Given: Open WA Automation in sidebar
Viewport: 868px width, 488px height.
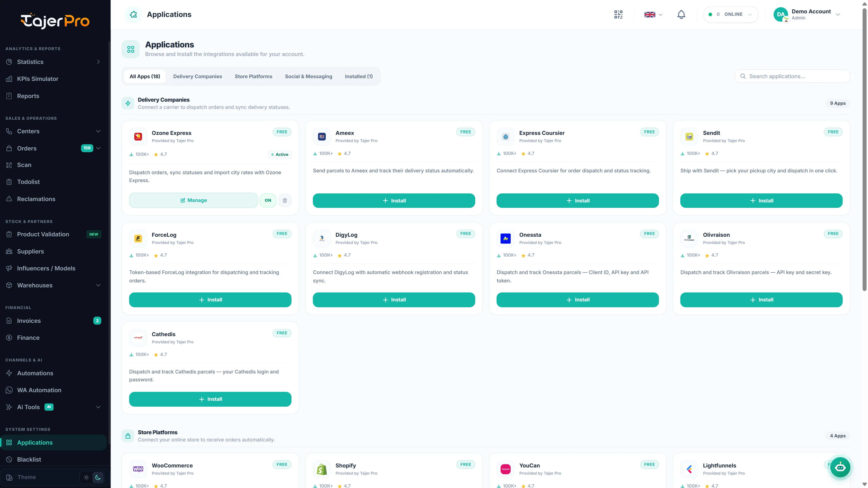Looking at the screenshot, I should tap(53, 390).
